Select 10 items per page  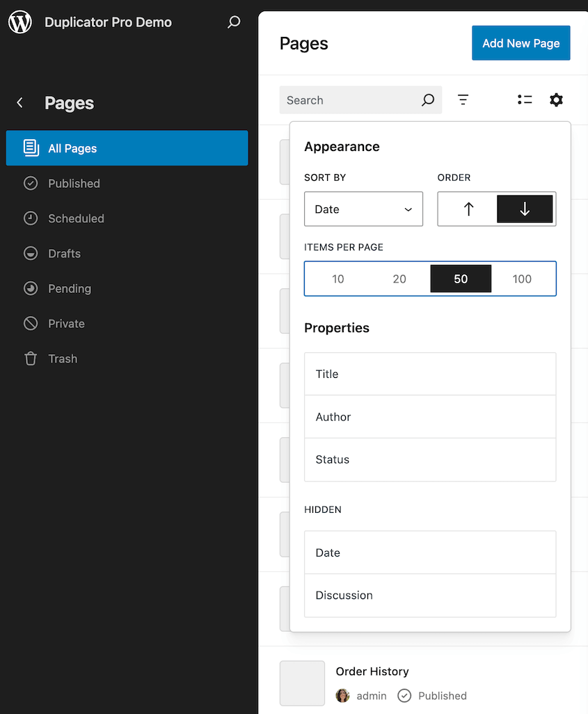click(x=338, y=278)
